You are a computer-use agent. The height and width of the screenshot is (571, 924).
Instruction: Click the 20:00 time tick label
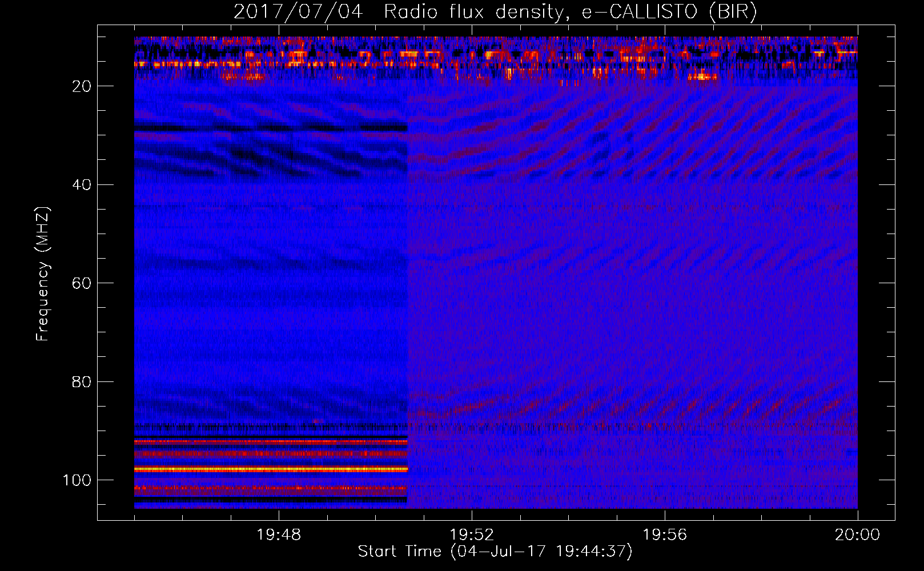pyautogui.click(x=857, y=535)
